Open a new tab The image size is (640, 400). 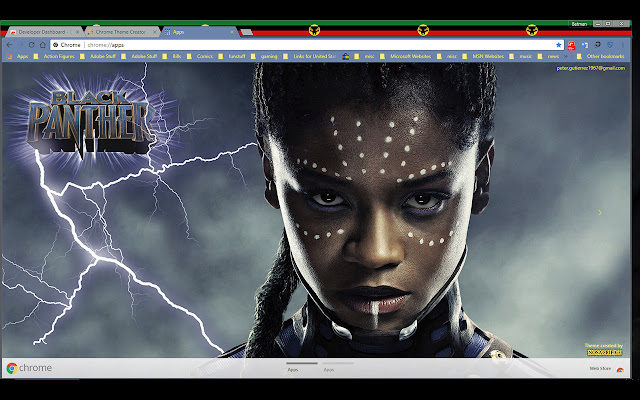247,32
